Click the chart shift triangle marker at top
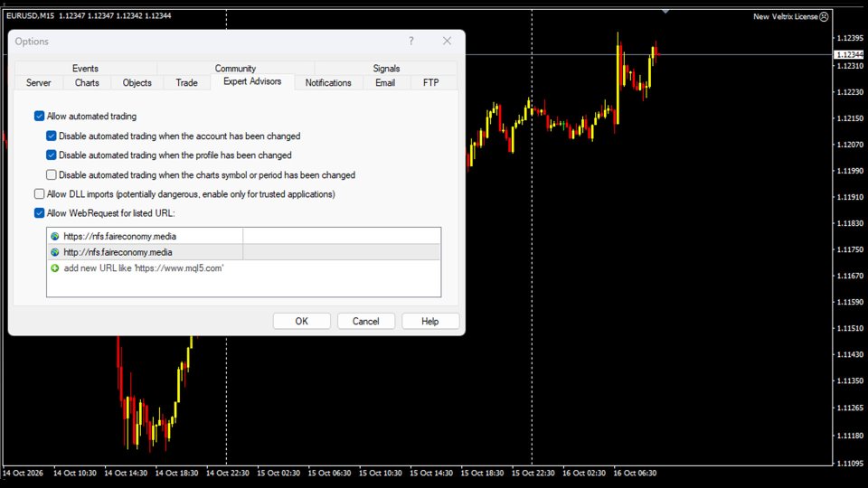The image size is (868, 488). (x=665, y=11)
